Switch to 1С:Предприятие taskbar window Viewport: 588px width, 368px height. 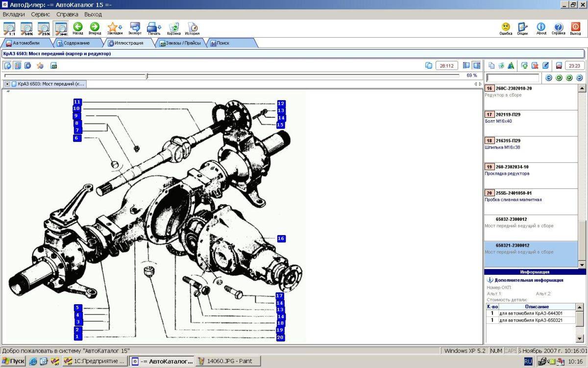click(94, 361)
